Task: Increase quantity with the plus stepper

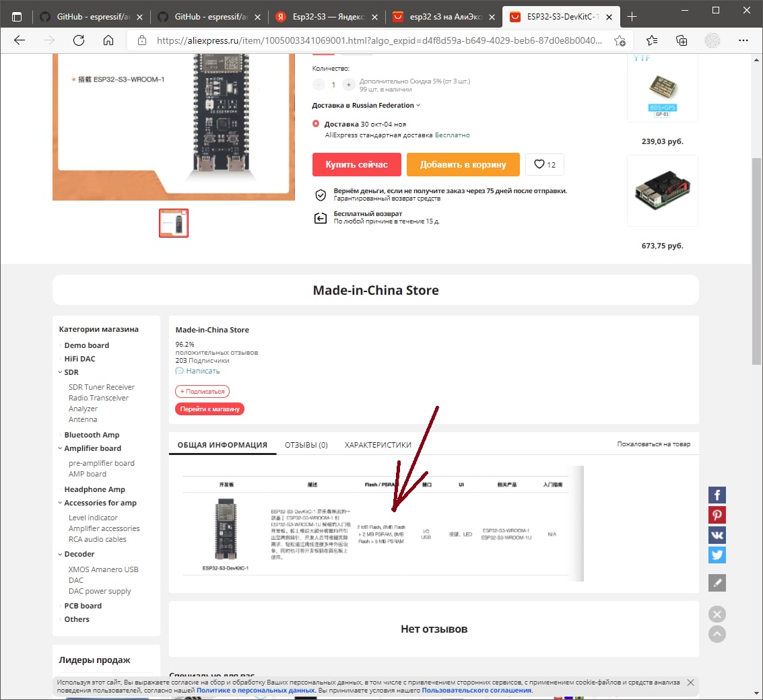Action: coord(348,85)
